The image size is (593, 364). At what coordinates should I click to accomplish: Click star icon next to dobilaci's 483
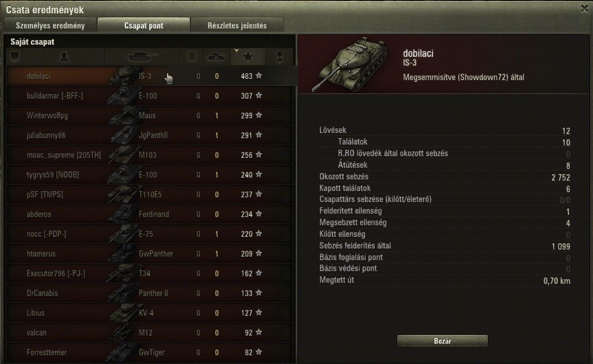[x=258, y=75]
